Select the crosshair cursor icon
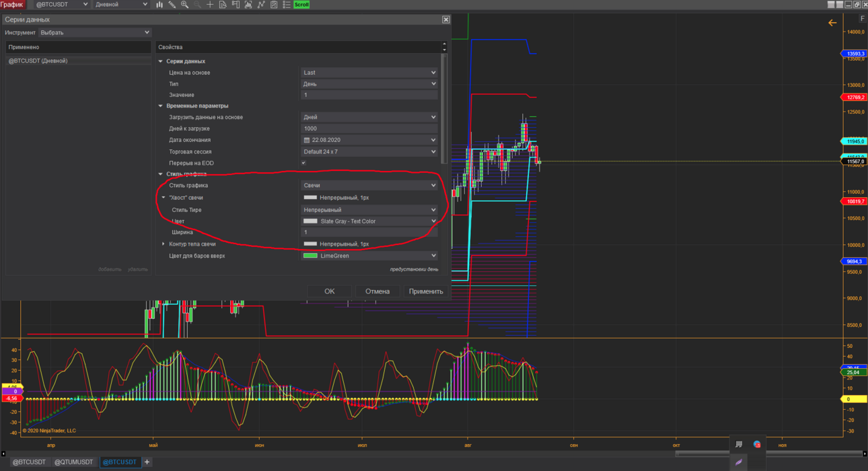868x471 pixels. 210,5
